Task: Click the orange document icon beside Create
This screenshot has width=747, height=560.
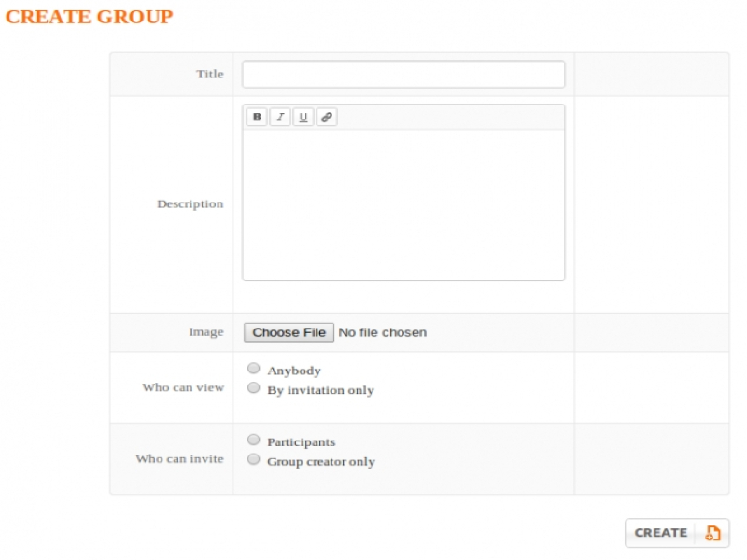Action: 712,533
